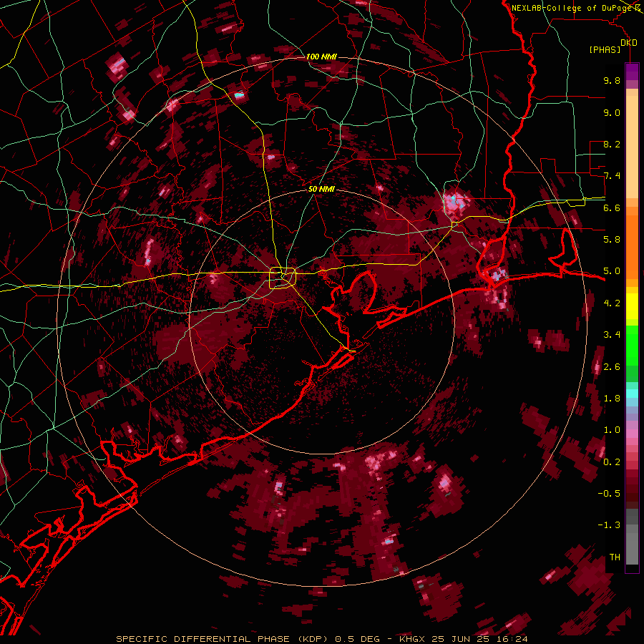The height and width of the screenshot is (644, 644).
Task: Click the 7.4 value on color scale
Action: pos(612,176)
